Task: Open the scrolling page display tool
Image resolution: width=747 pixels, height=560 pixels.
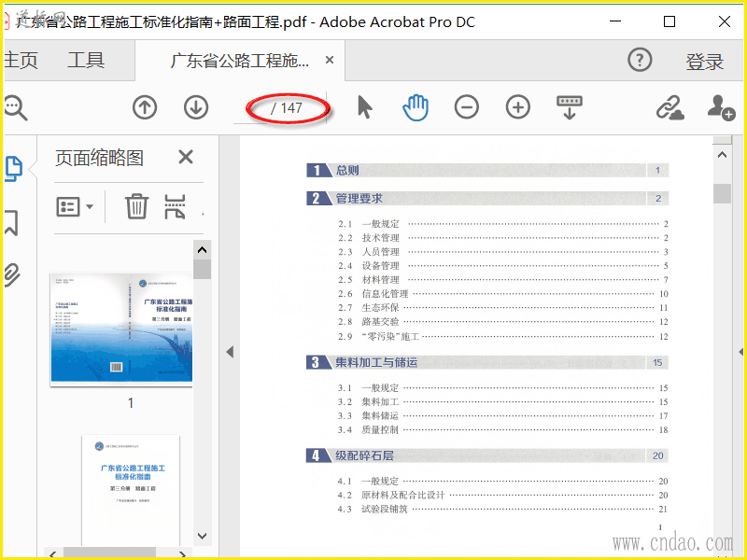Action: pos(570,107)
